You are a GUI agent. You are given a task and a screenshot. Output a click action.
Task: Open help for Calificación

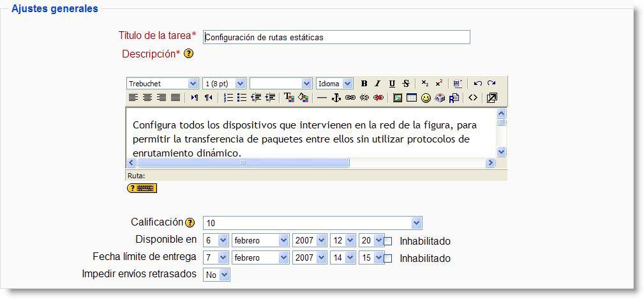[x=190, y=222]
